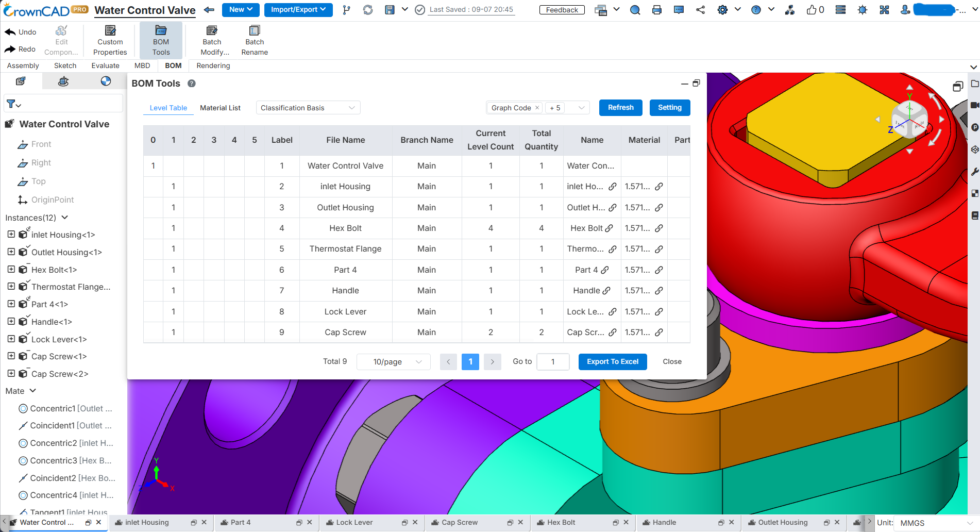The width and height of the screenshot is (980, 532).
Task: Select the Level Table tab
Action: [x=168, y=108]
